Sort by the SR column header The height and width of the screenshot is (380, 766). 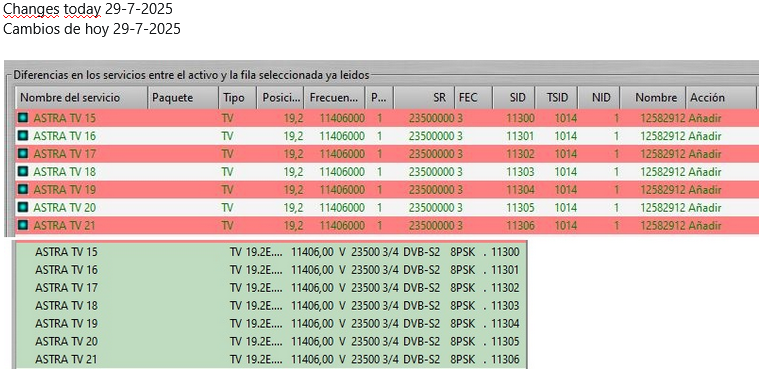pyautogui.click(x=424, y=98)
